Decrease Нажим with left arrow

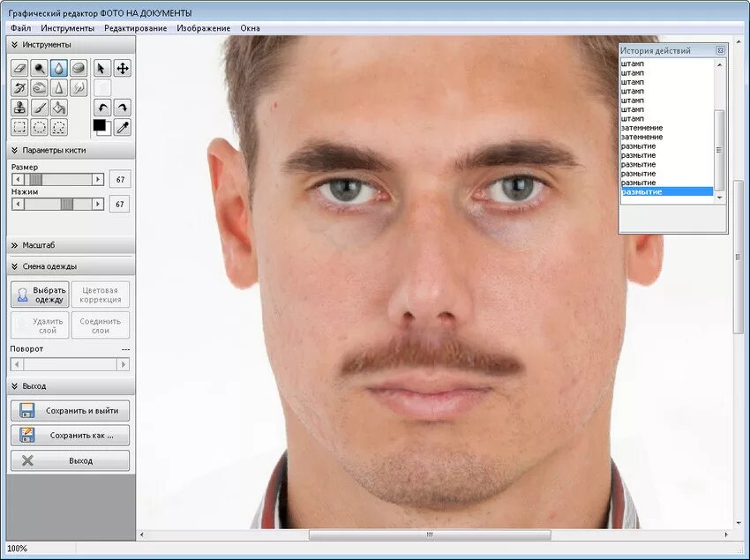pyautogui.click(x=18, y=205)
